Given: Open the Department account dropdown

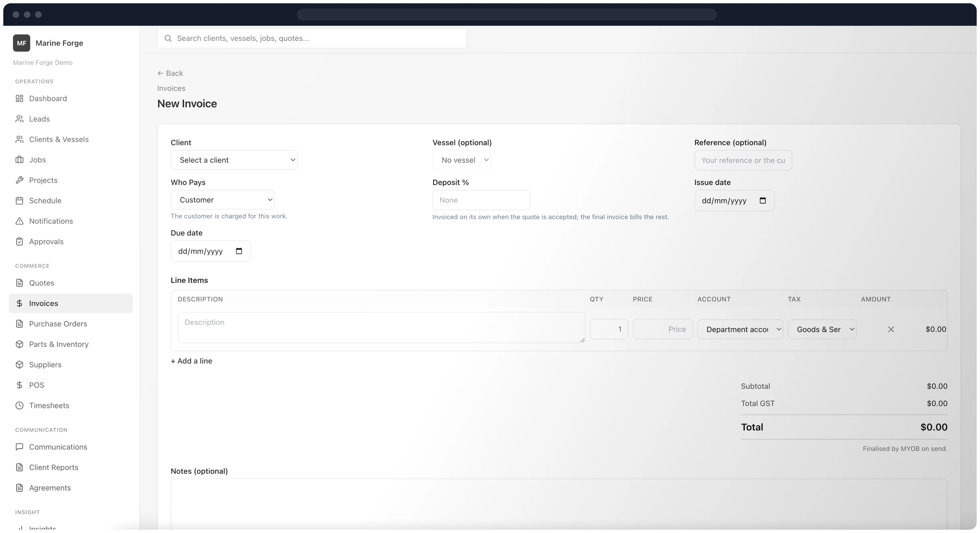Looking at the screenshot, I should pos(740,329).
